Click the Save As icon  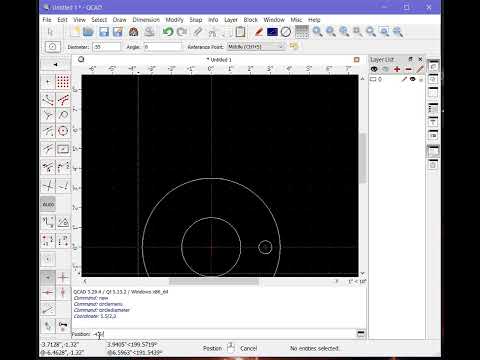118,32
